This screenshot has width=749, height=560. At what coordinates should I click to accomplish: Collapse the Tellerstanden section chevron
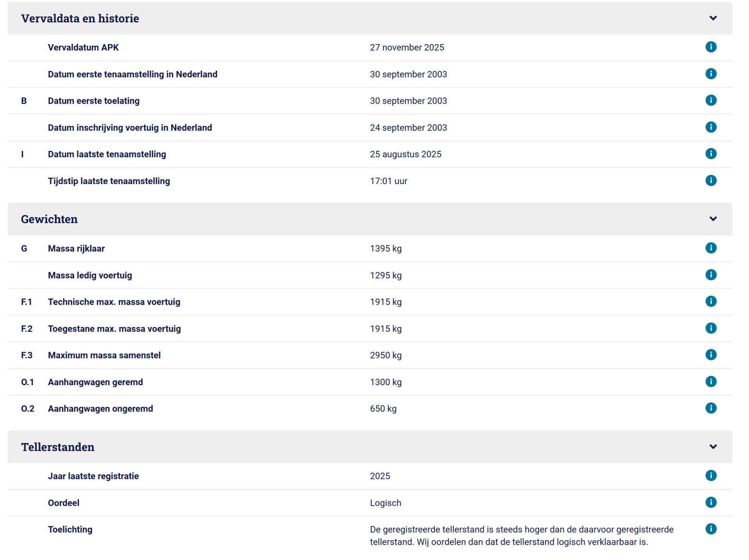tap(713, 446)
